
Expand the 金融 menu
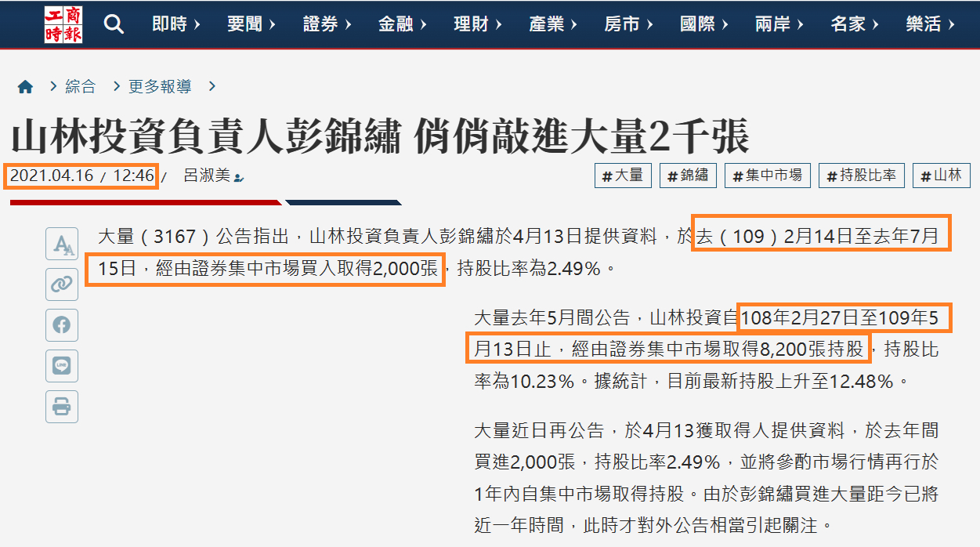tap(402, 24)
